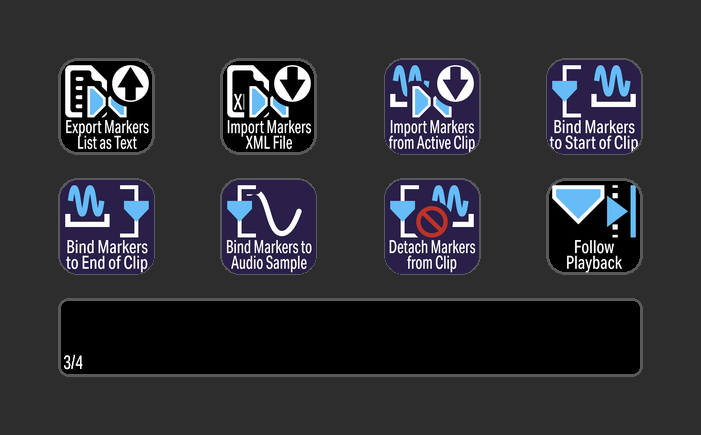Toggle the Follow Playback button
This screenshot has height=435, width=701.
[594, 227]
